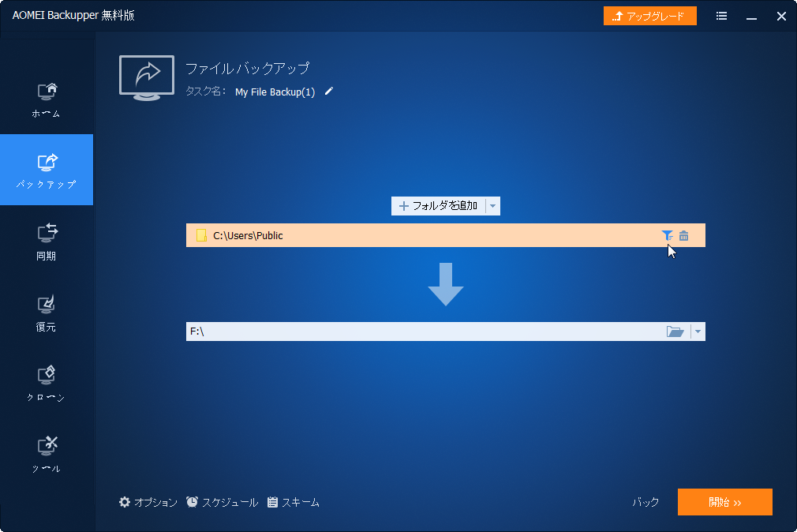This screenshot has height=532, width=797.
Task: Click the task name My File Backup(1)
Action: 275,92
